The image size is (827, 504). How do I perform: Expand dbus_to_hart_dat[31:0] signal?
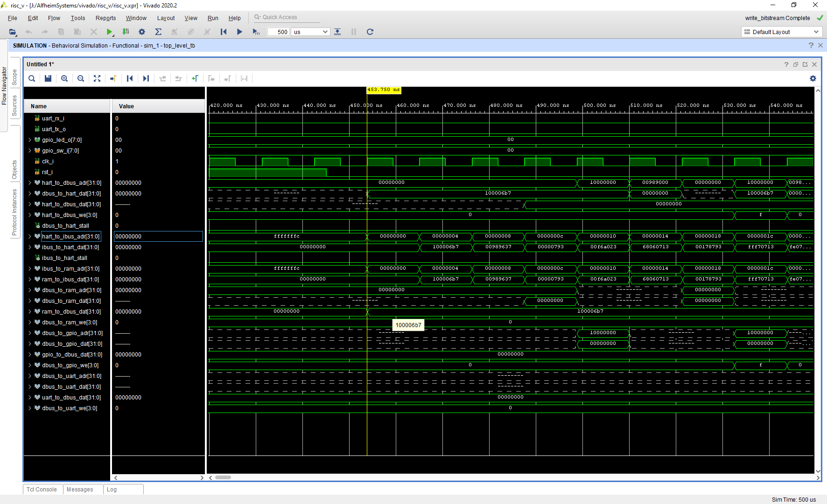[x=30, y=194]
